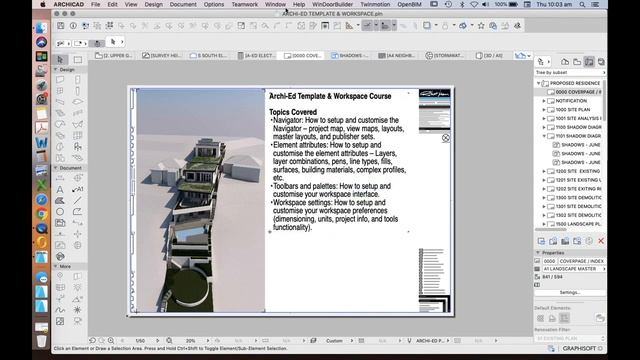Image resolution: width=640 pixels, height=360 pixels.
Task: Select the Drawing tool
Action: pyautogui.click(x=60, y=223)
